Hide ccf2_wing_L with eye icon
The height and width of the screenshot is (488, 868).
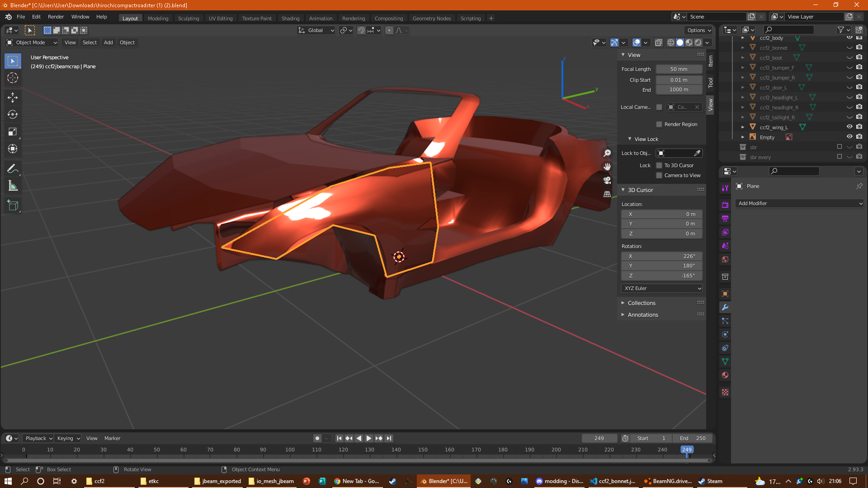point(849,127)
